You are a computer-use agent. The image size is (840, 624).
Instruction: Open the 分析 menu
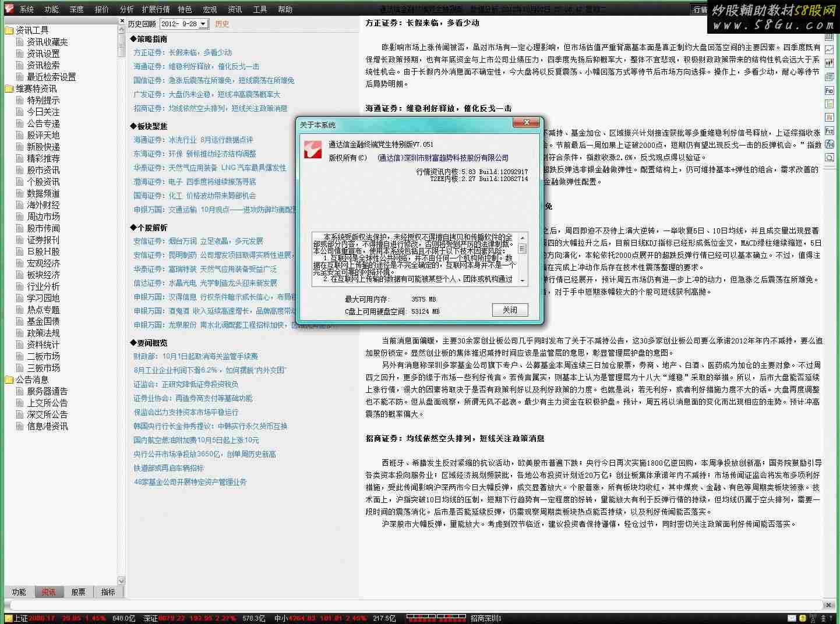pos(126,9)
